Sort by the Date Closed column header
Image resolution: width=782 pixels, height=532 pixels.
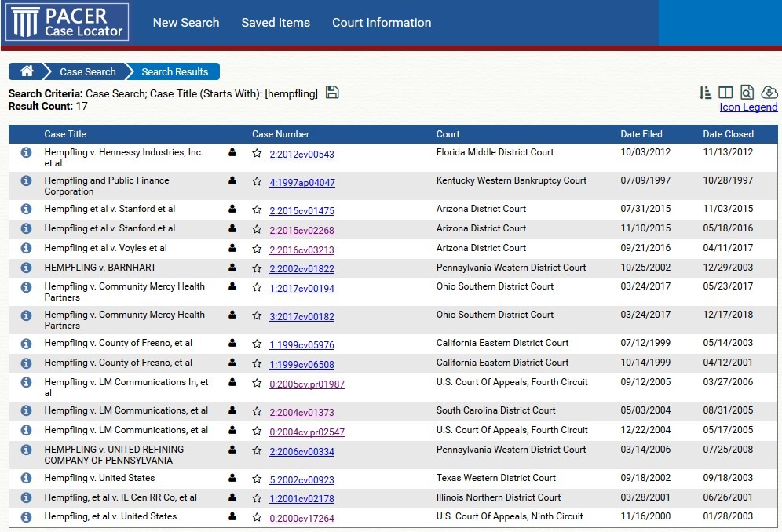click(x=728, y=134)
